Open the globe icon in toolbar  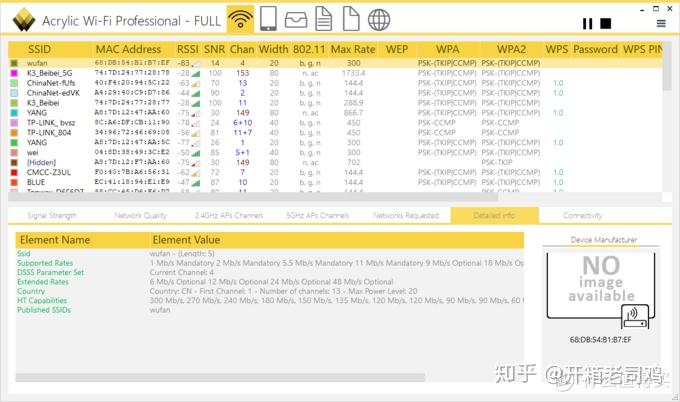pos(379,20)
